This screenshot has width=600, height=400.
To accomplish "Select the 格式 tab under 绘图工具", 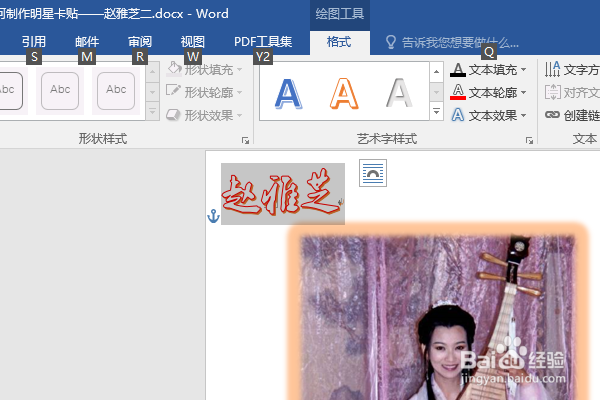I will (339, 42).
